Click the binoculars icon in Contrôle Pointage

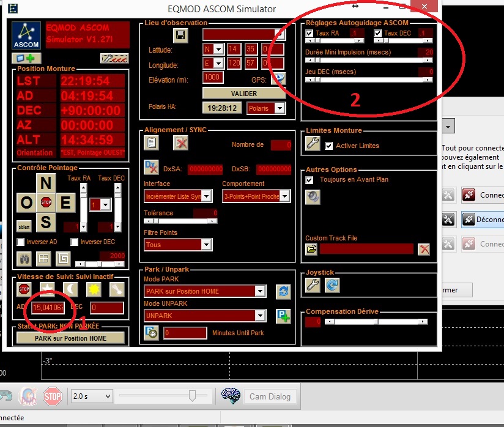[x=24, y=259]
